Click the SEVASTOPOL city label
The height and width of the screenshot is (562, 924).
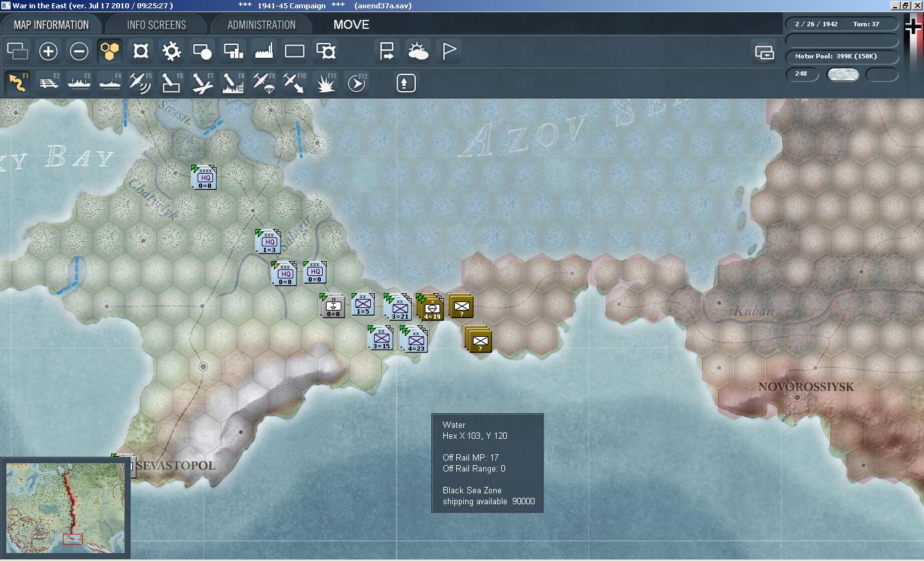coord(176,465)
